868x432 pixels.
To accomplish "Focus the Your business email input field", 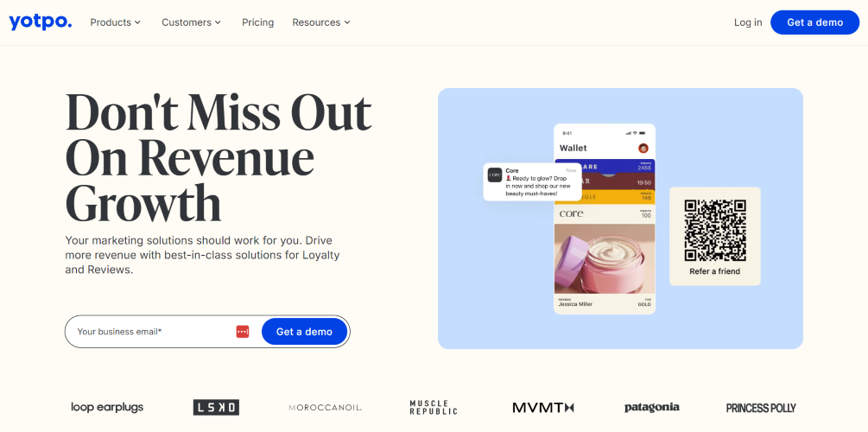I will pyautogui.click(x=155, y=332).
